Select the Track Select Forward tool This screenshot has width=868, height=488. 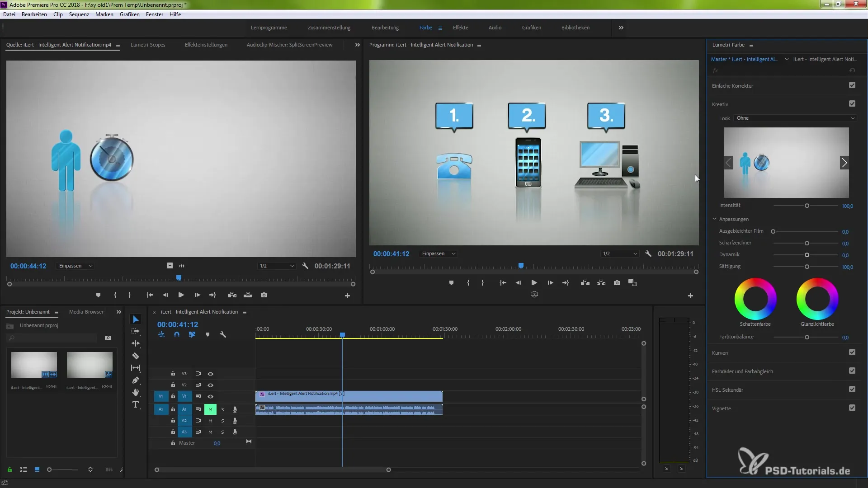point(136,331)
